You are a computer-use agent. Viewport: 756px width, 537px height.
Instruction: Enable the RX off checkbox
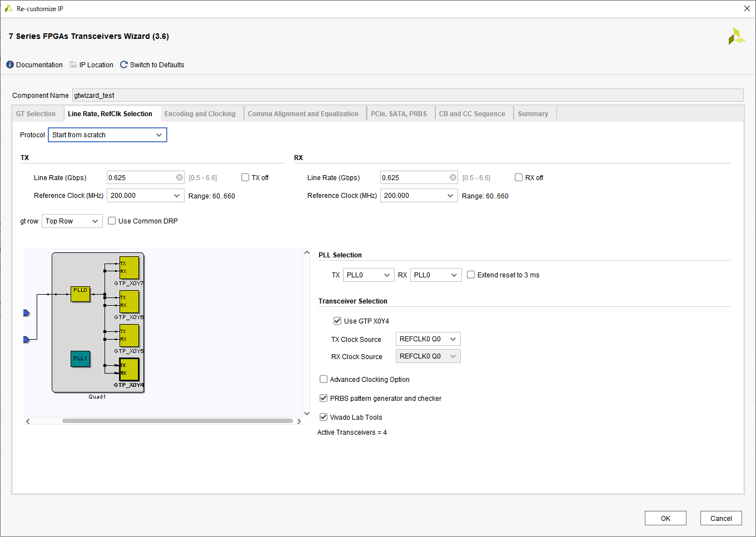(519, 177)
